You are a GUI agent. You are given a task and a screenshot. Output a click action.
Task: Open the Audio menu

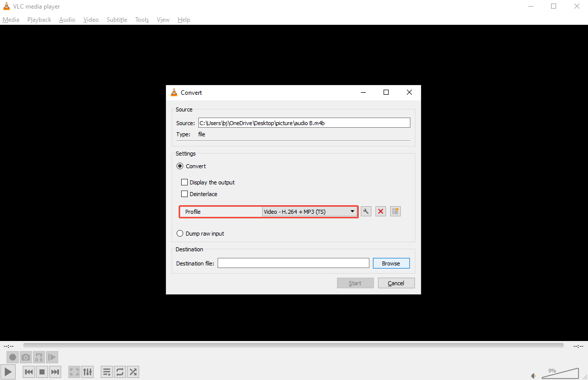67,20
